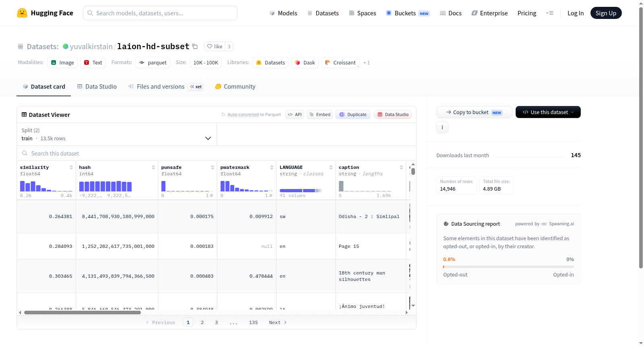644x347 pixels.
Task: Focus the top search models field
Action: coord(160,13)
